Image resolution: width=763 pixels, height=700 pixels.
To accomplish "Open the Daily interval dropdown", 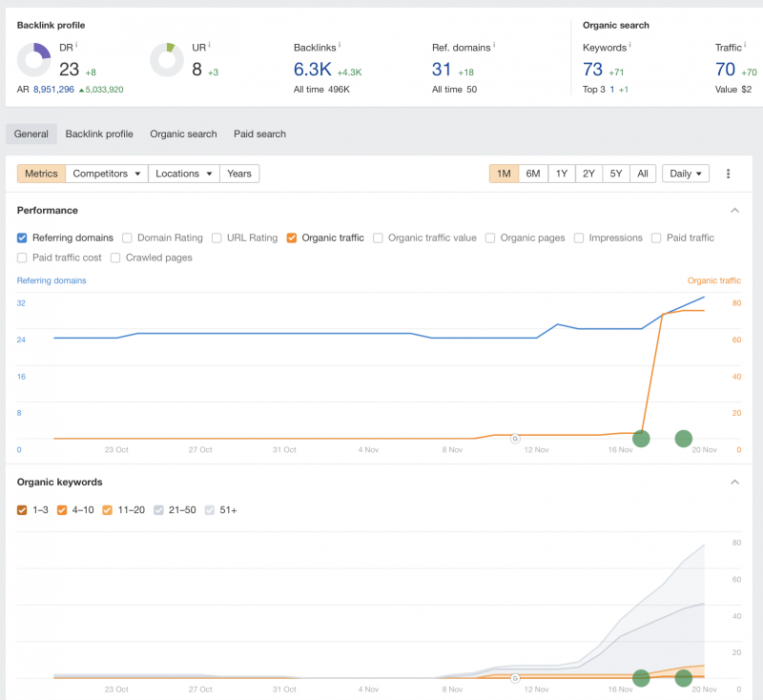I will click(x=686, y=174).
